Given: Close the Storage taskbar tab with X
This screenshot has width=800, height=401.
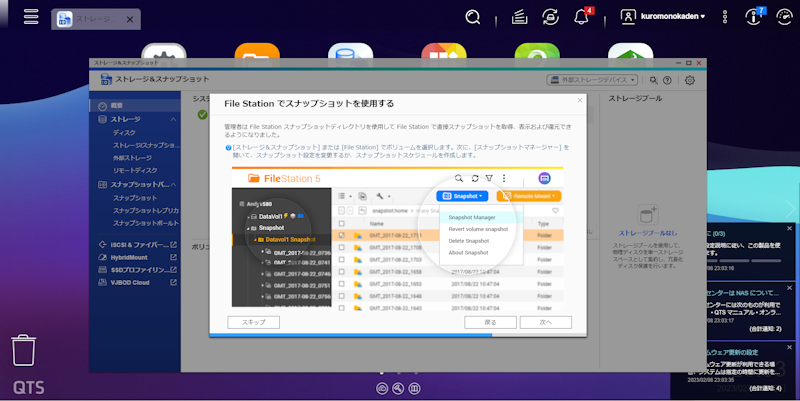Looking at the screenshot, I should tap(130, 19).
